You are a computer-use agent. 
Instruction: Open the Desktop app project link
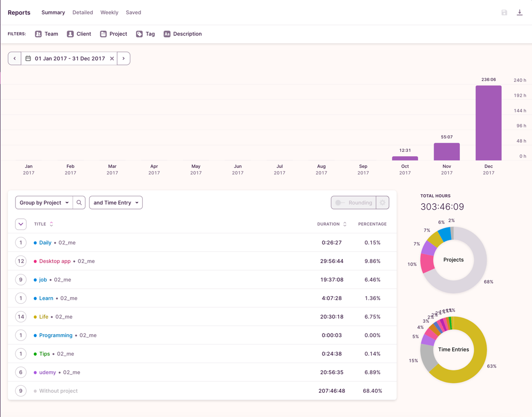click(x=55, y=261)
